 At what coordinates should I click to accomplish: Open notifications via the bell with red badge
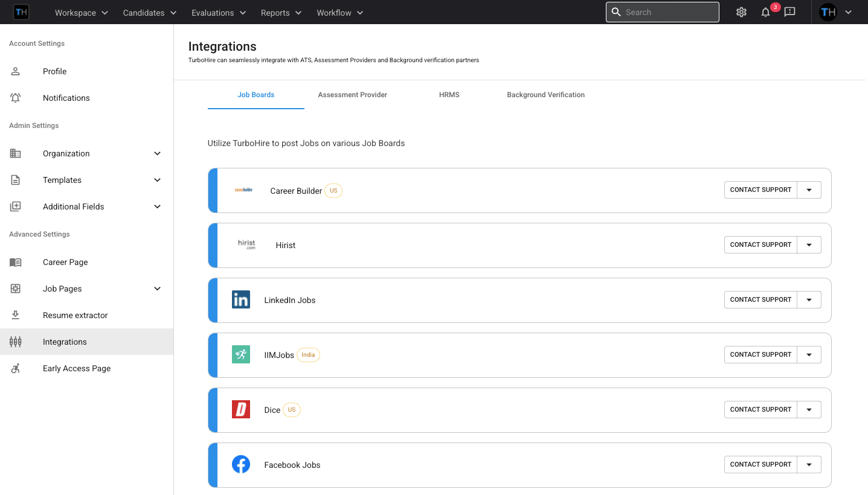point(765,12)
